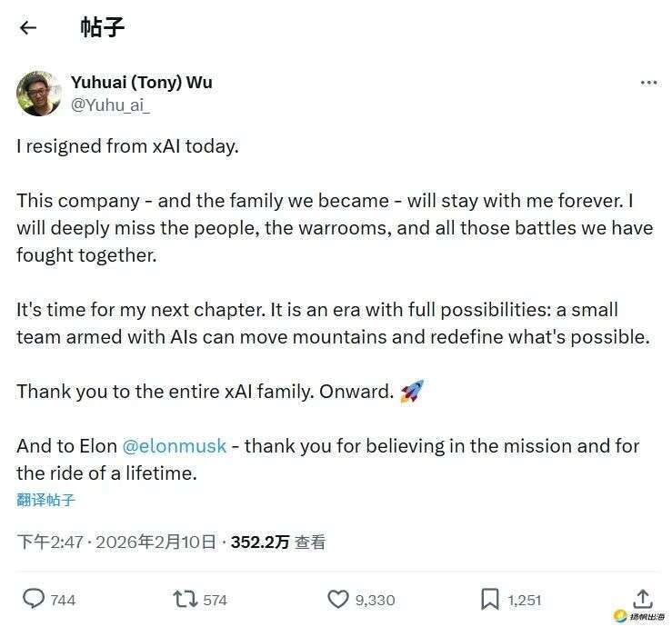
Task: Open Yuhuai Wu's profile picture
Action: pos(39,94)
